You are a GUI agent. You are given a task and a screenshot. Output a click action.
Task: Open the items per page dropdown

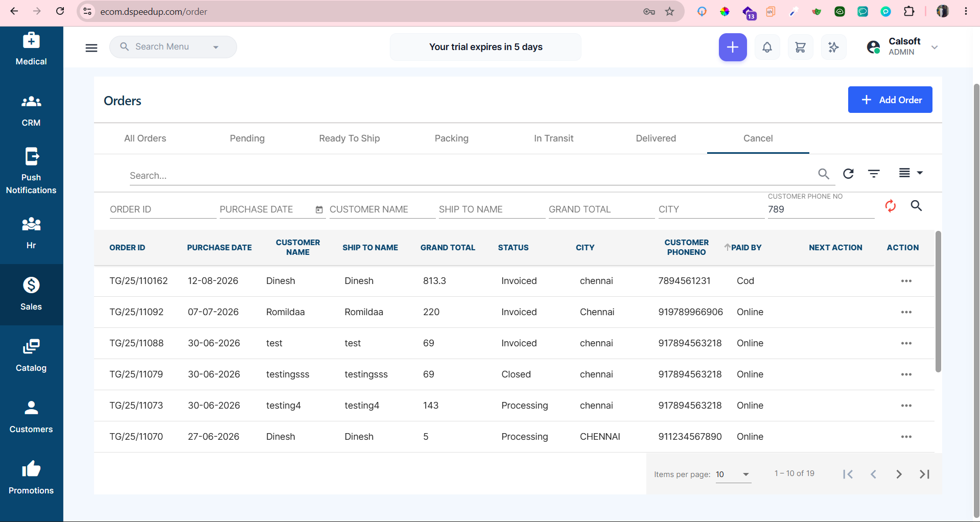tap(733, 474)
